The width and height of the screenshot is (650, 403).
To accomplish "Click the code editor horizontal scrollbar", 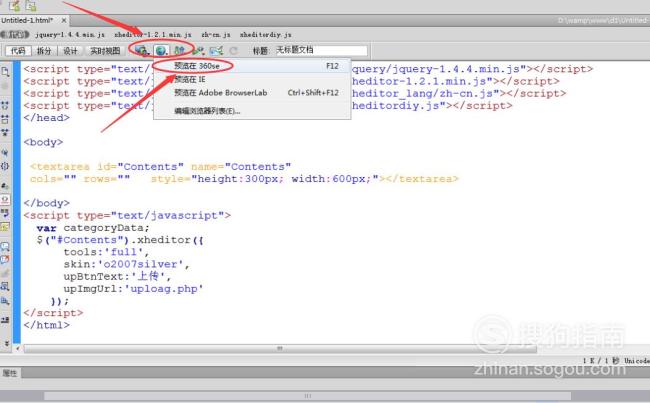I will (x=280, y=349).
